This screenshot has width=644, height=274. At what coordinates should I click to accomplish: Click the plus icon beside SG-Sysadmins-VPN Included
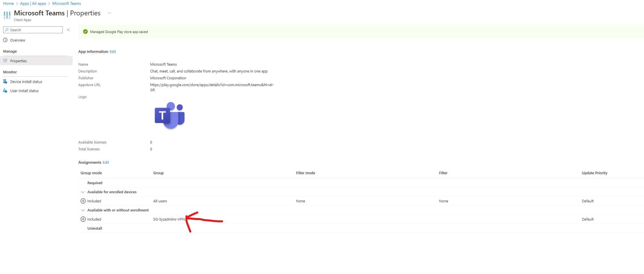[x=83, y=219]
